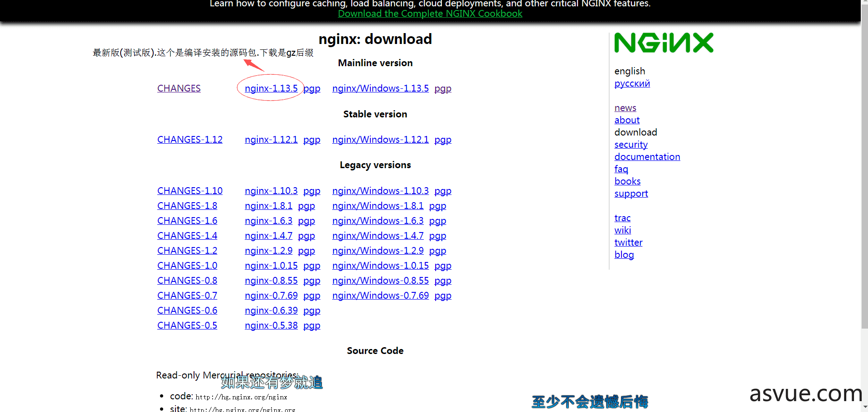Open pgp signature for nginx/Windows-1.12.1
Viewport: 868px width, 412px height.
(443, 140)
